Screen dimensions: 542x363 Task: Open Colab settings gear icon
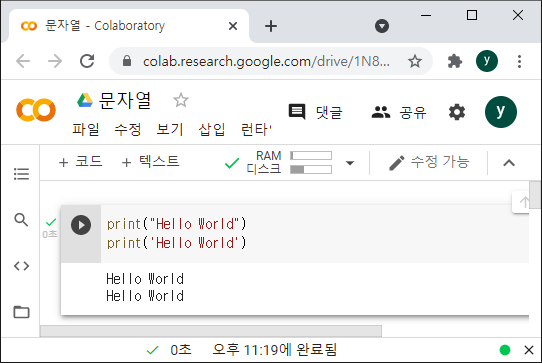click(457, 112)
